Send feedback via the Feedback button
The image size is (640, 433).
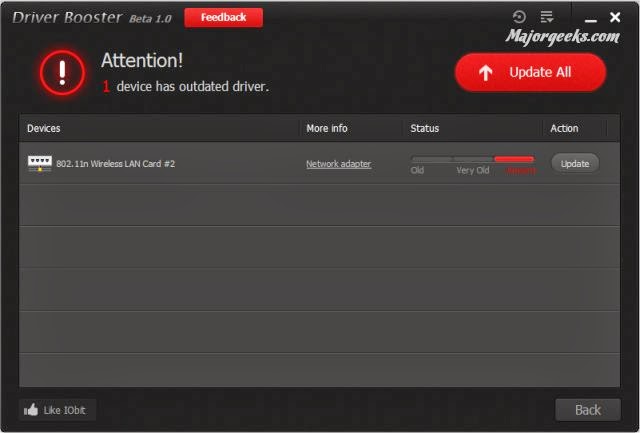click(x=223, y=18)
